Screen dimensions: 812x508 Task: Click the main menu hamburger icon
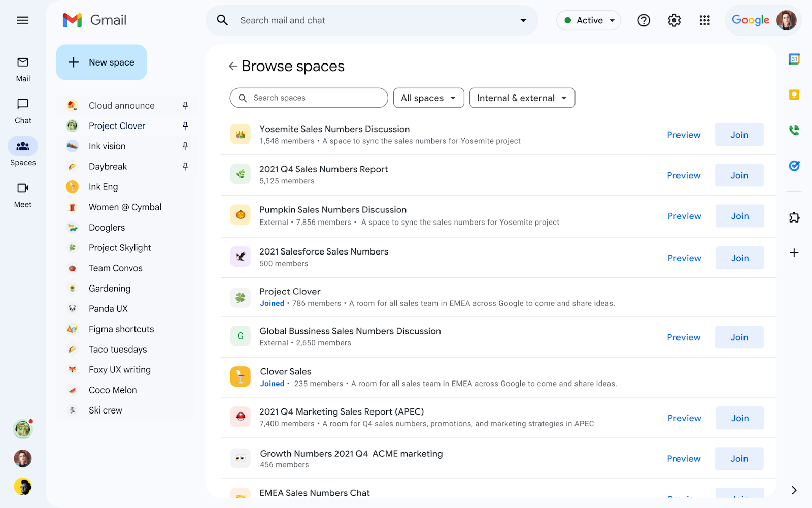23,20
